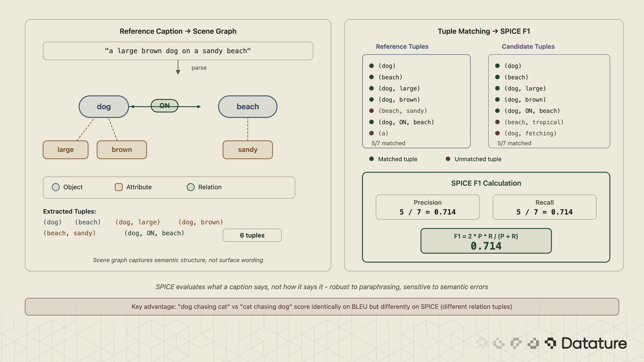Click the Unmatched tuple red dot indicator
Viewport: 644px width, 362px height.
coord(448,159)
